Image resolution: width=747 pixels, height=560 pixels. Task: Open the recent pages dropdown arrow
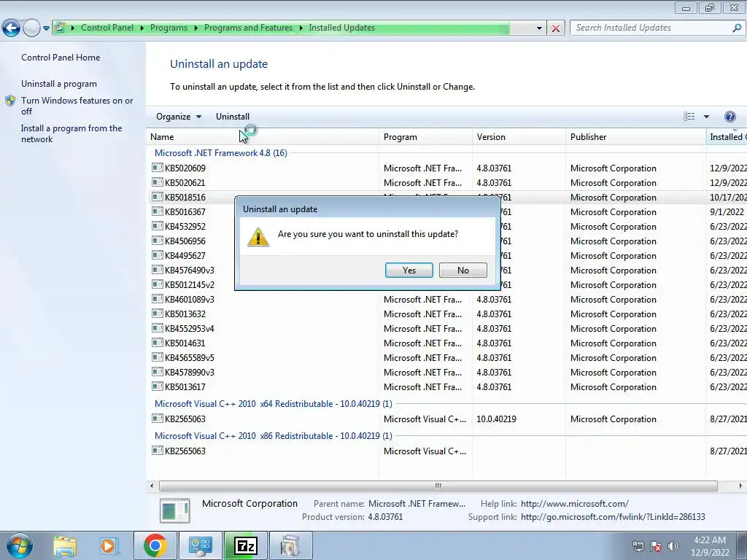pos(46,28)
